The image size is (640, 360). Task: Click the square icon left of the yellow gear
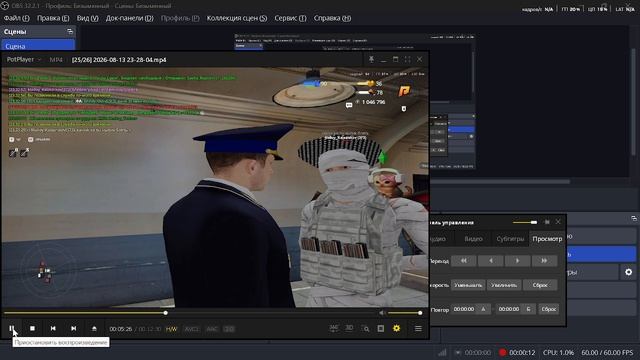click(381, 329)
